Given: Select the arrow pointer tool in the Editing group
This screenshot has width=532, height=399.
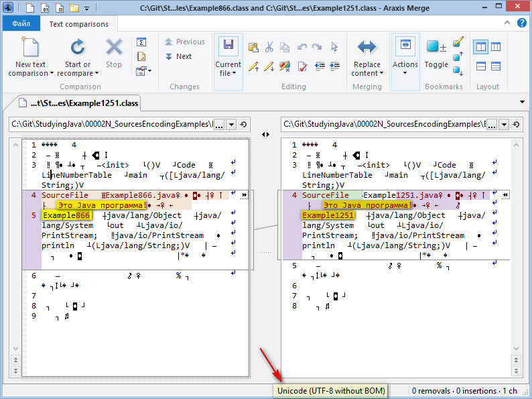Looking at the screenshot, I should (x=334, y=47).
